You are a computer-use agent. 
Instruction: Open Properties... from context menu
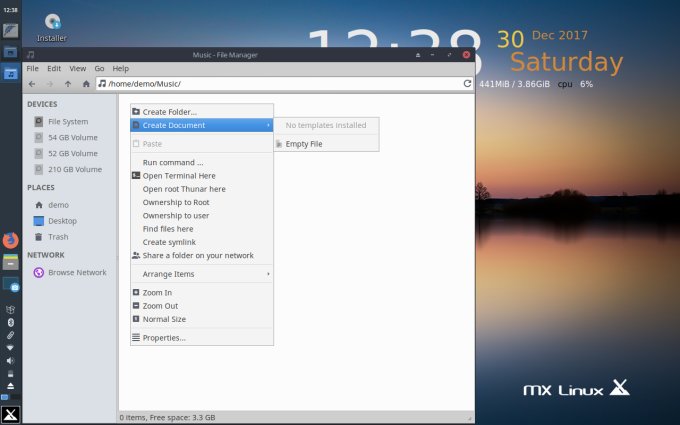[x=202, y=338]
